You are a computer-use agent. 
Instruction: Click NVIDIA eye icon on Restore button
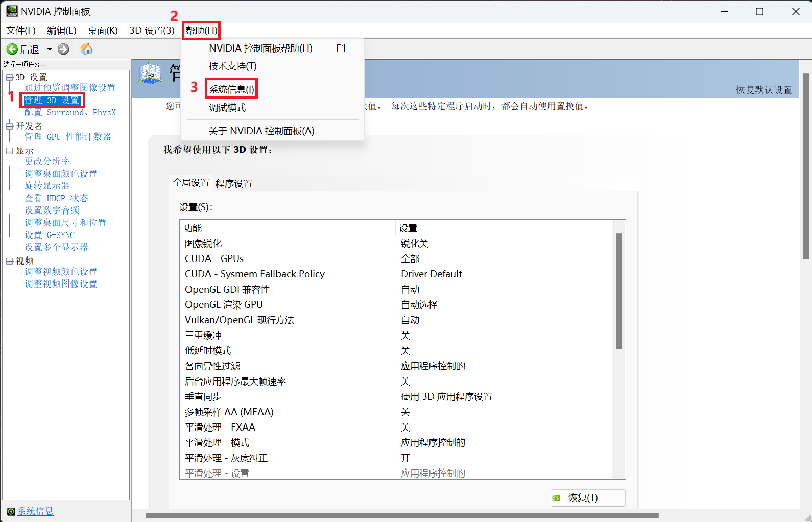557,497
